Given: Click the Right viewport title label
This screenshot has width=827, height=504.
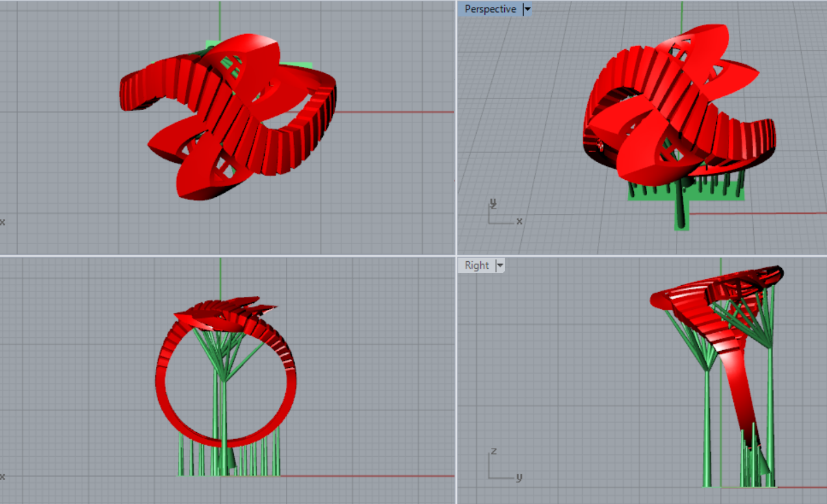Looking at the screenshot, I should (476, 265).
